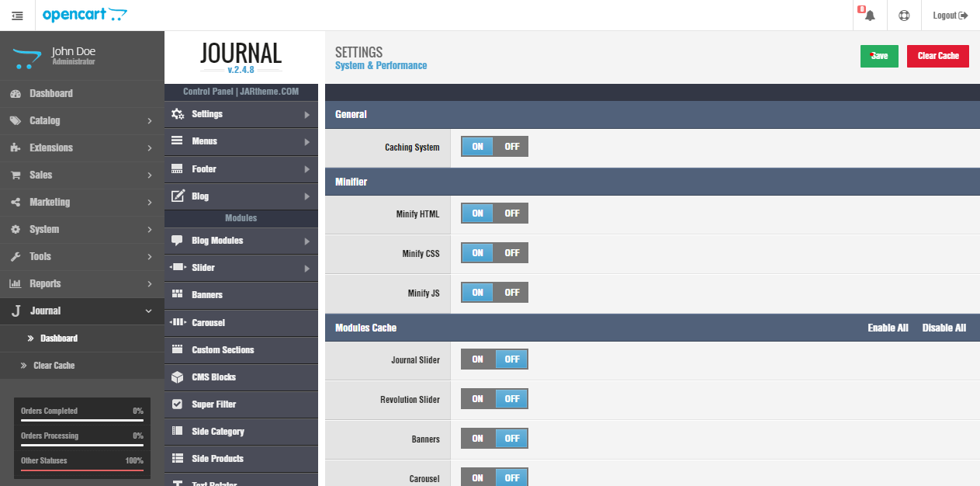Click the Slider module icon
This screenshot has width=980, height=486.
click(178, 267)
